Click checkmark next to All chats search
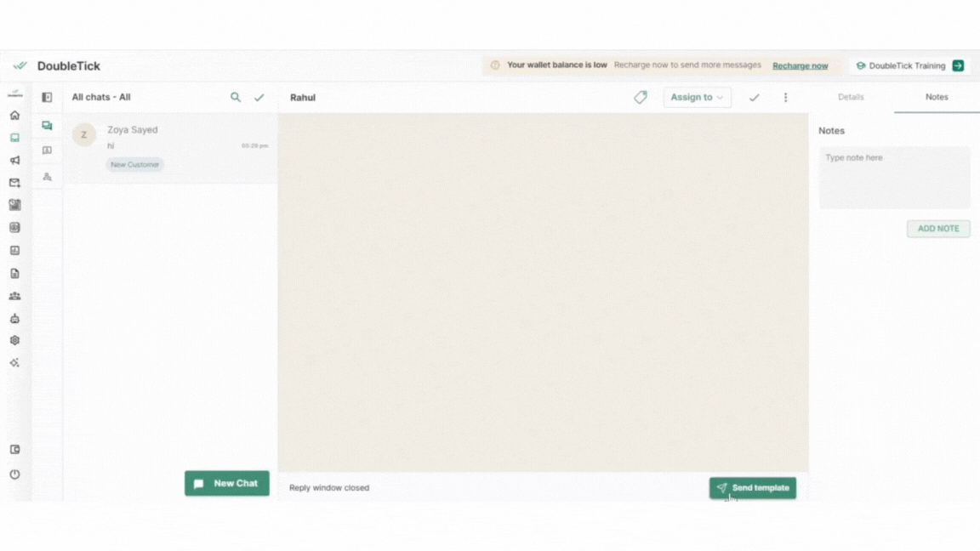Image resolution: width=980 pixels, height=551 pixels. pos(259,98)
